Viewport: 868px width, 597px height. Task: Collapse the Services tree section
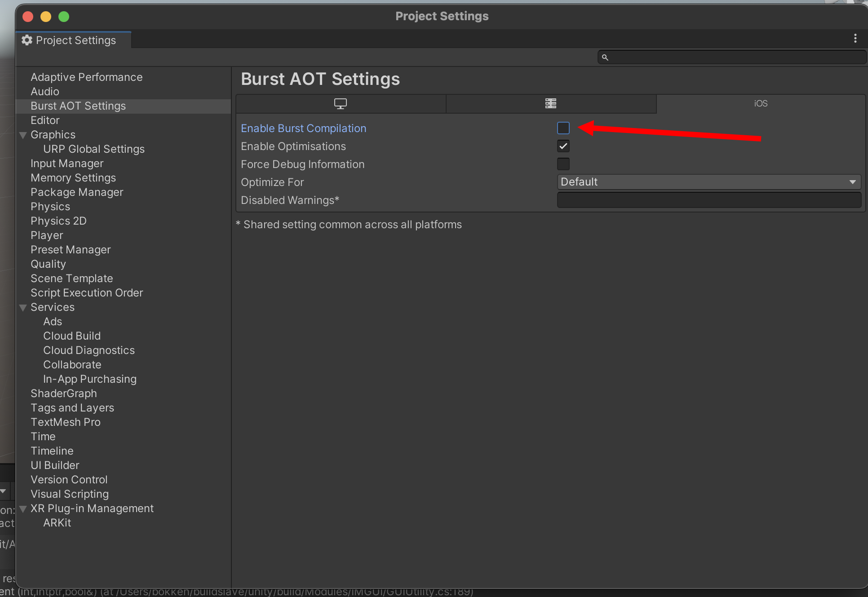(x=23, y=308)
